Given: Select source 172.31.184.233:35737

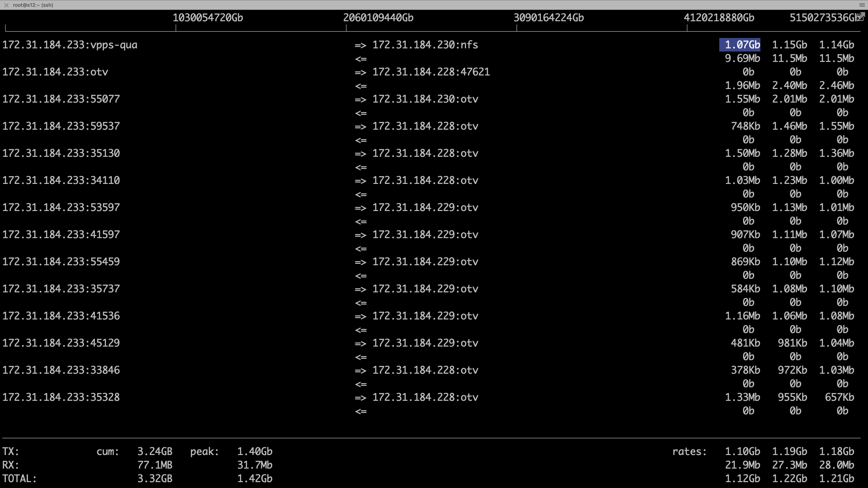Looking at the screenshot, I should coord(61,289).
